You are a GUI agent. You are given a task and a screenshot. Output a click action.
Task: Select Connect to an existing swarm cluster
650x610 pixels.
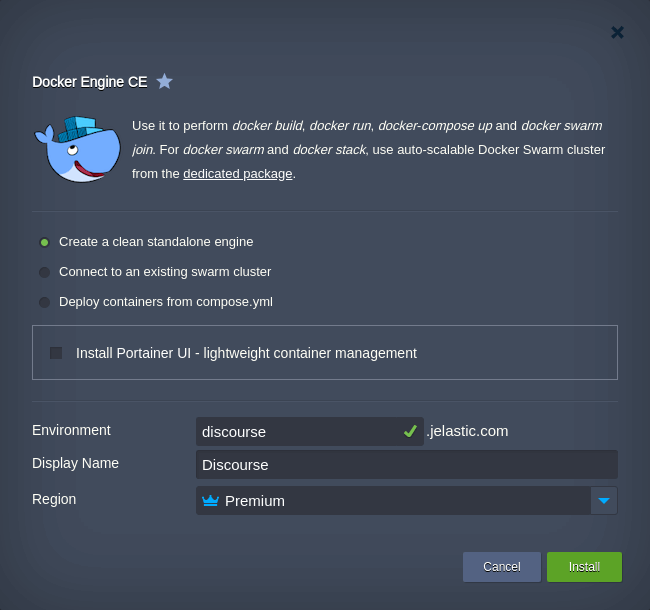(x=44, y=272)
